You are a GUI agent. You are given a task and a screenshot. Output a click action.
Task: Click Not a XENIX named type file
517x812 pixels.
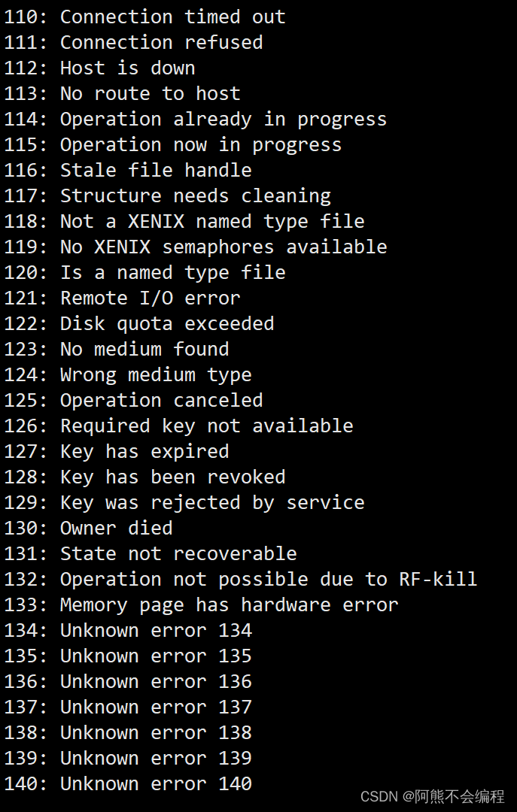(212, 221)
